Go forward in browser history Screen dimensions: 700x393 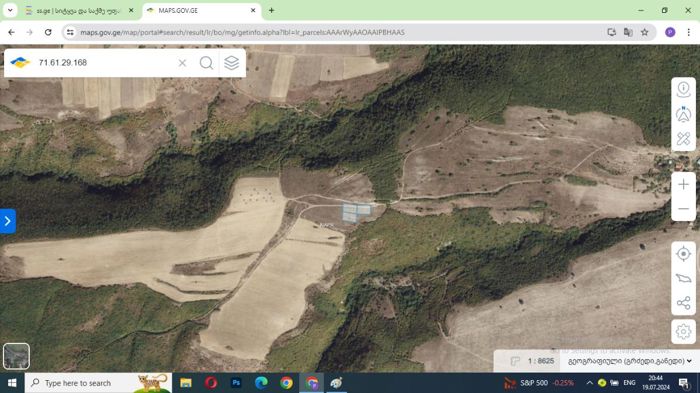[29, 32]
